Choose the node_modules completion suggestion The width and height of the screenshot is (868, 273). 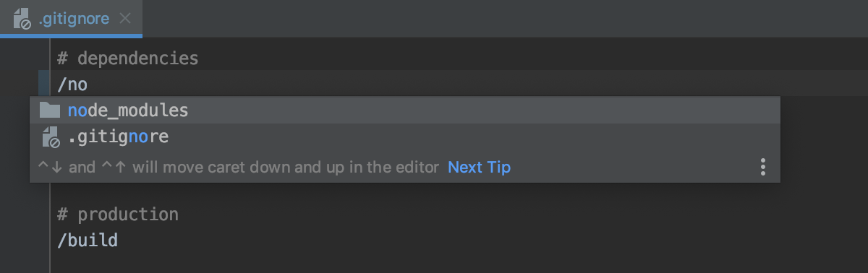pyautogui.click(x=405, y=110)
